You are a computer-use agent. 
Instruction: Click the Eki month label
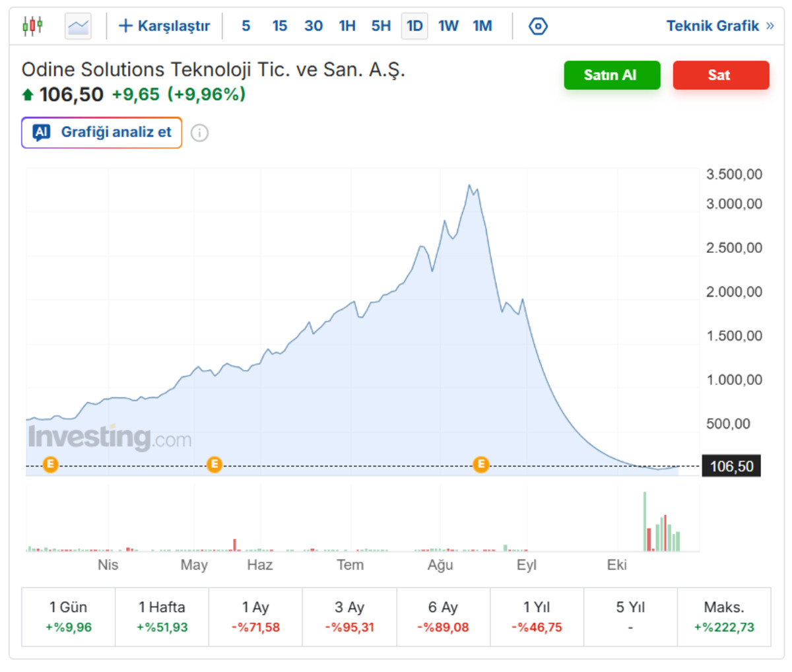point(617,565)
